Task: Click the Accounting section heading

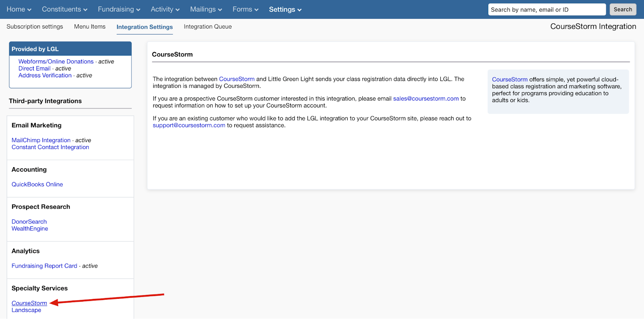Action: 29,170
